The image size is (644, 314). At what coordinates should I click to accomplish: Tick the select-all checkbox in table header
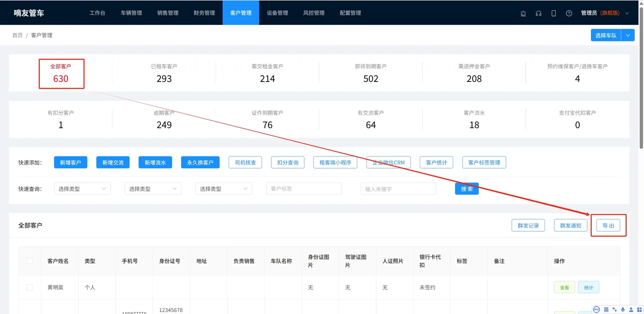coord(30,261)
